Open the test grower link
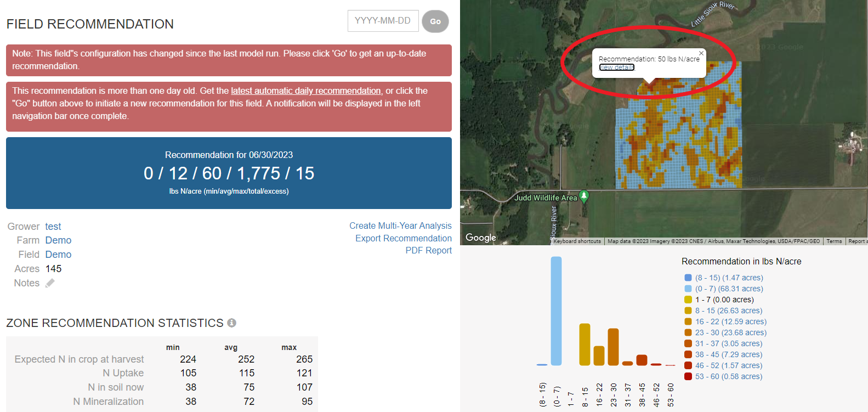The image size is (868, 412). tap(53, 227)
